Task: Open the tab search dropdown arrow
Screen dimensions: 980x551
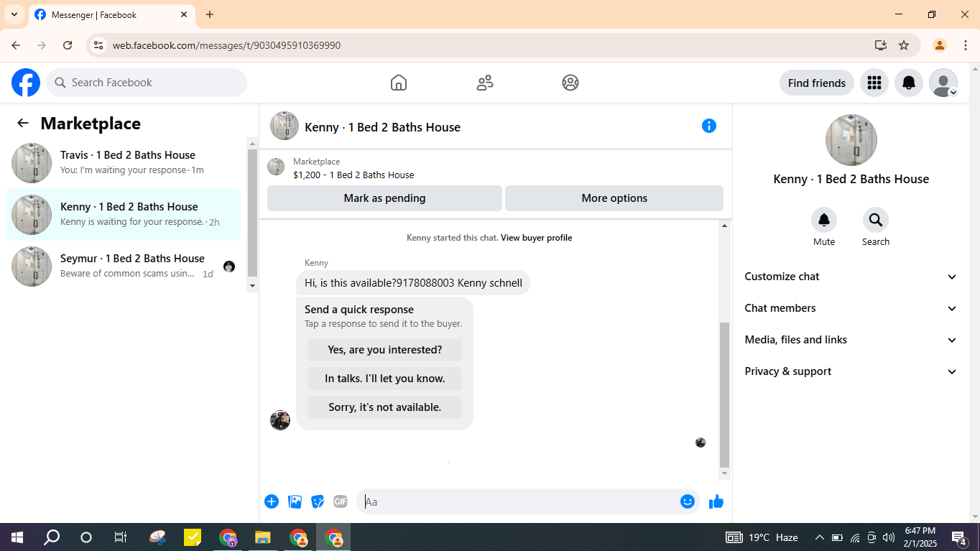Action: [14, 14]
